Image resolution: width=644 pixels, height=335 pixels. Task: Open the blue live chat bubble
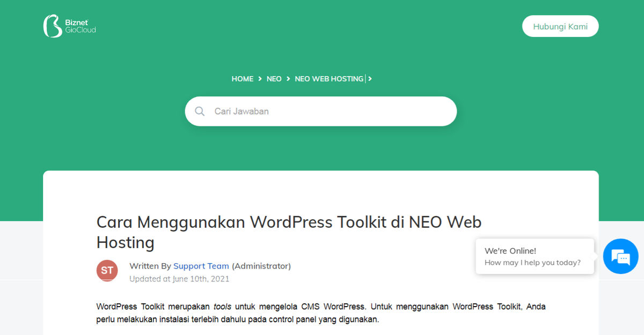(620, 257)
